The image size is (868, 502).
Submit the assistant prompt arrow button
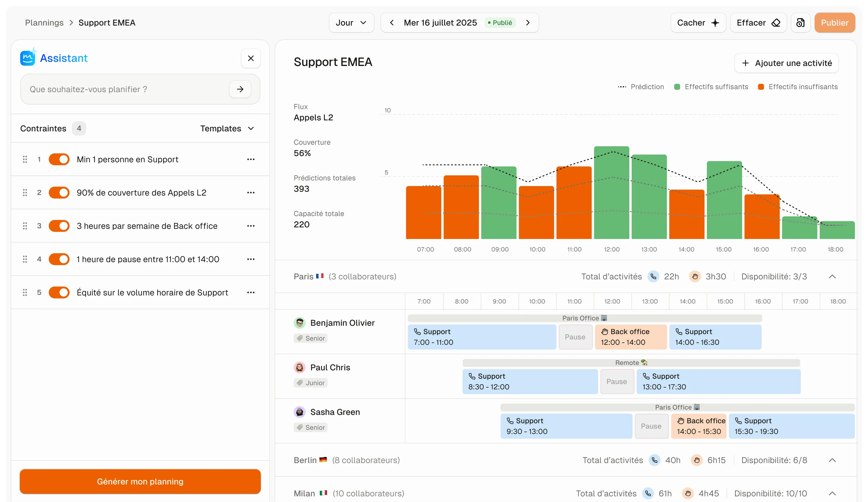click(240, 89)
